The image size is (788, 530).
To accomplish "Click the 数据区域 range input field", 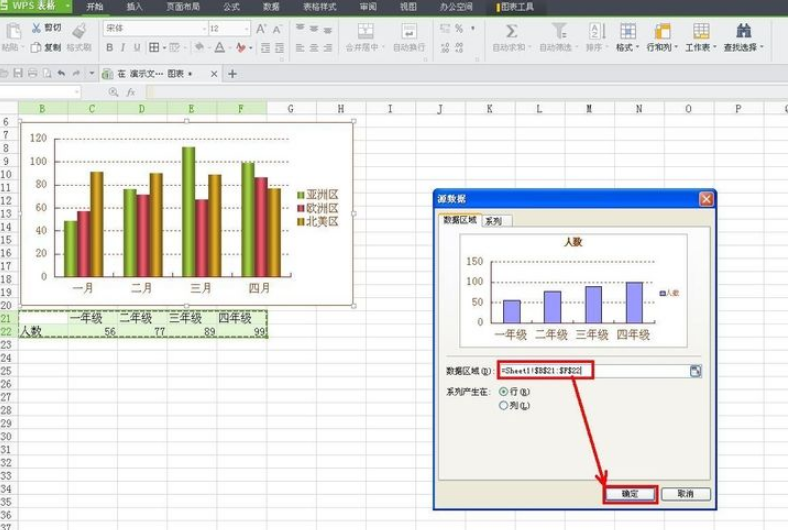I will click(x=593, y=371).
